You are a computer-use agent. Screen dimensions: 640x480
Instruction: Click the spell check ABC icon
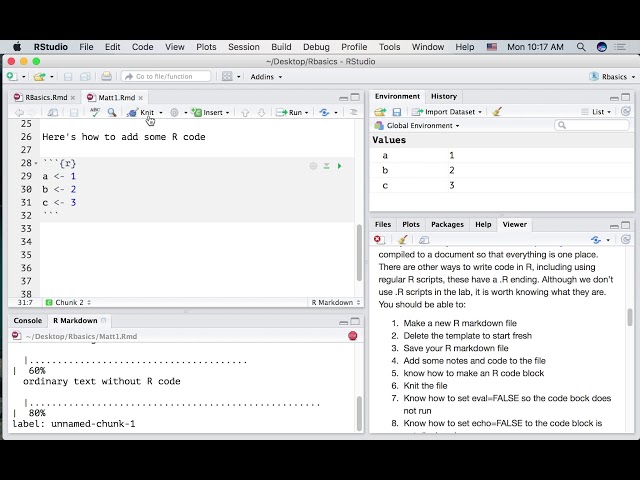[96, 113]
